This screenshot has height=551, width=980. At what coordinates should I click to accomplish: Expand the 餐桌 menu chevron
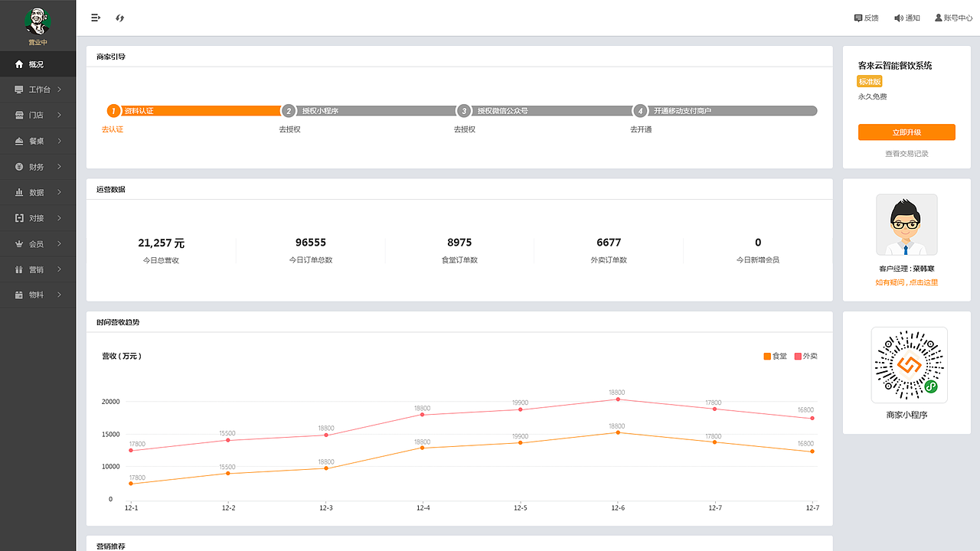click(x=59, y=141)
